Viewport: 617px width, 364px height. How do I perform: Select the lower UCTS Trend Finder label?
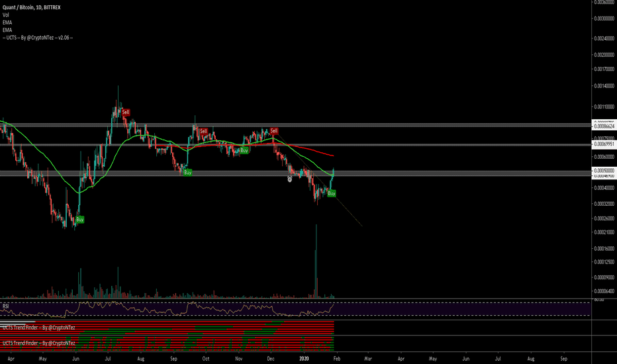38,343
